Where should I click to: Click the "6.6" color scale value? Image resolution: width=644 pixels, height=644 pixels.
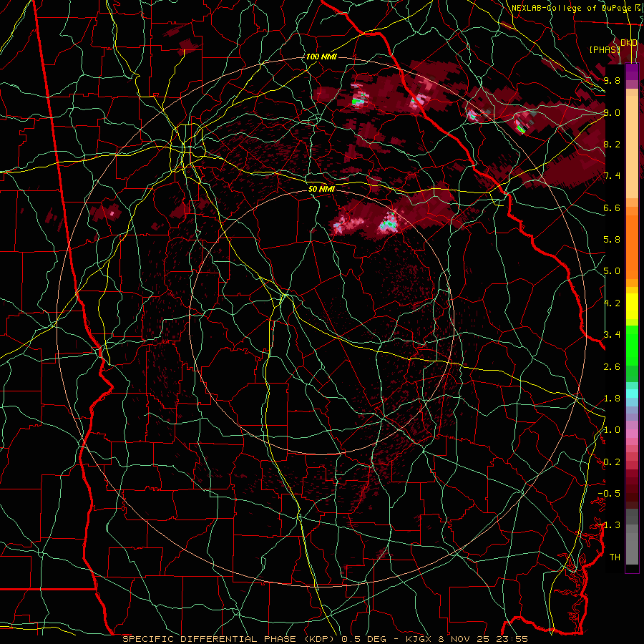(x=612, y=208)
